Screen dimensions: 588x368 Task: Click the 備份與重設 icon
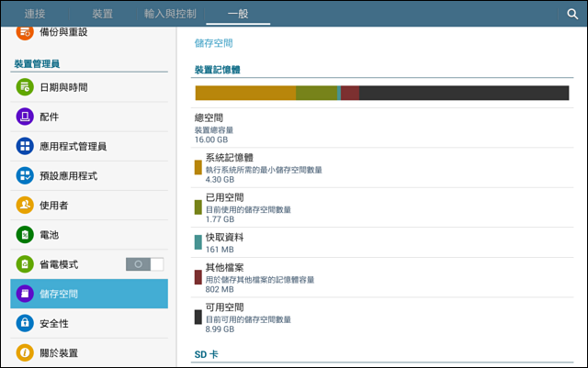coord(25,32)
